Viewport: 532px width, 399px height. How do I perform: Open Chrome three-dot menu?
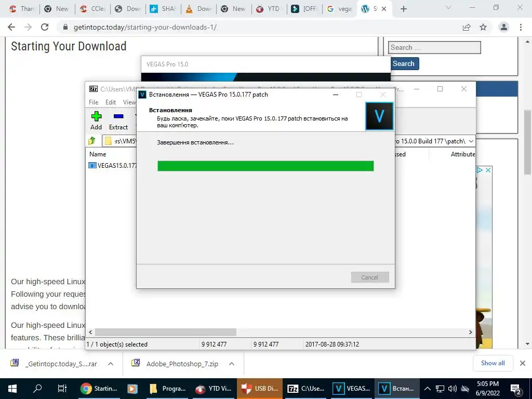(x=521, y=27)
